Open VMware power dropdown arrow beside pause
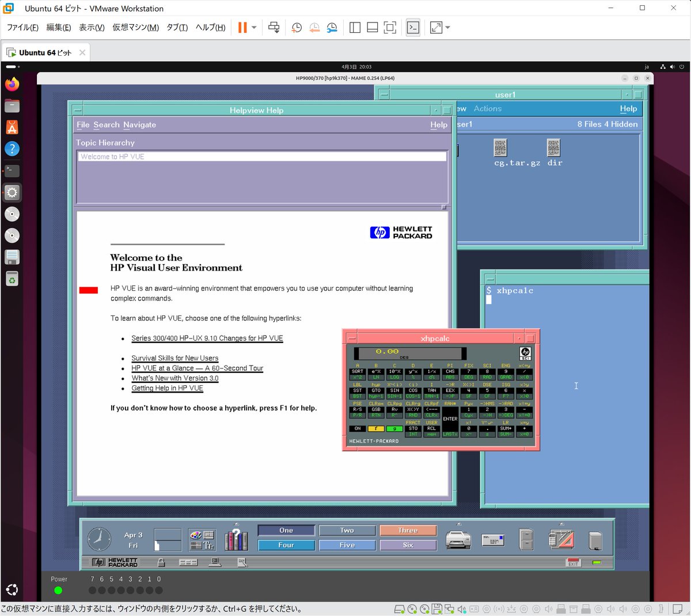This screenshot has height=616, width=691. [x=254, y=28]
